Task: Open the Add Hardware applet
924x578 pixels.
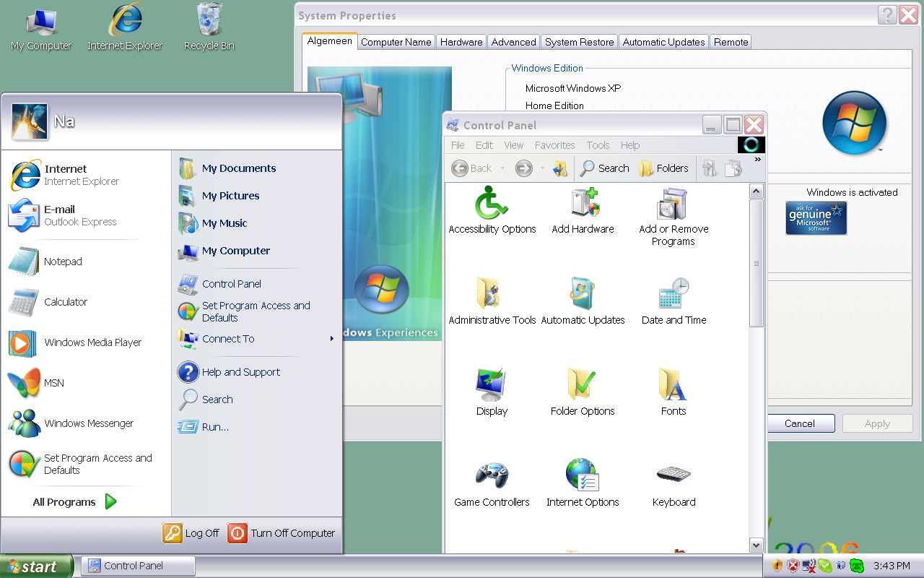Action: click(x=583, y=210)
